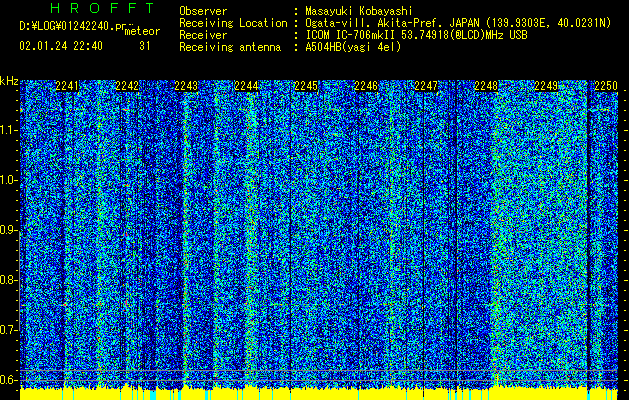Click the 1.1 frequency axis label

click(8, 130)
